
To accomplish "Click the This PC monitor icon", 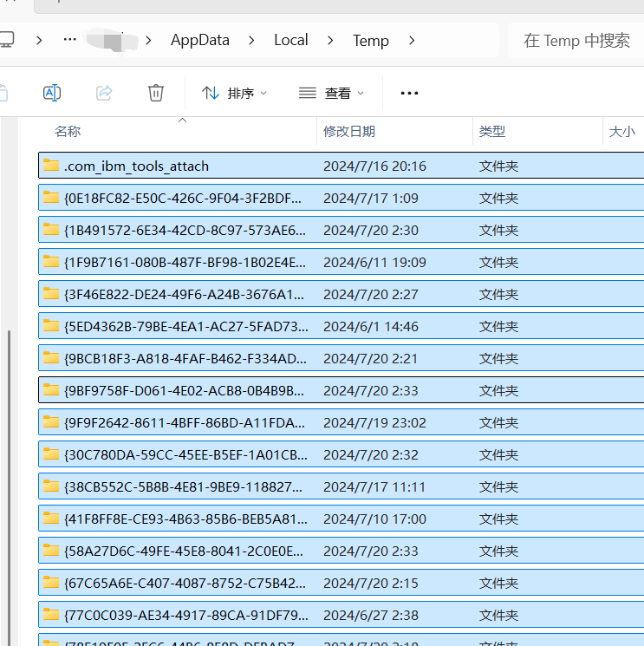I will pos(7,40).
